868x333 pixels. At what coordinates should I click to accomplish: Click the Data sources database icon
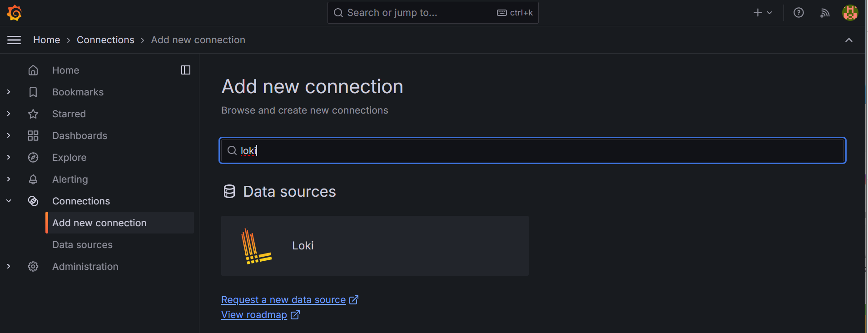[229, 191]
